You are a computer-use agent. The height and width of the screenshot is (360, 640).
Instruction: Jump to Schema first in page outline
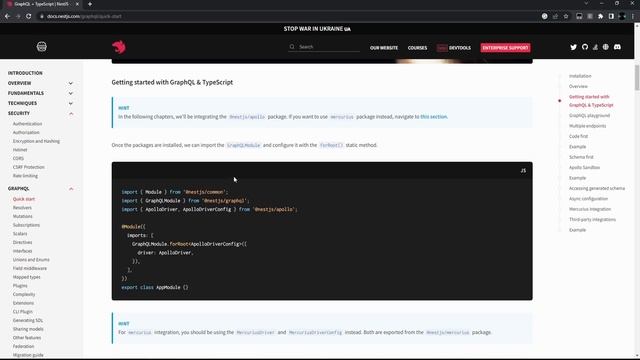[x=581, y=157]
